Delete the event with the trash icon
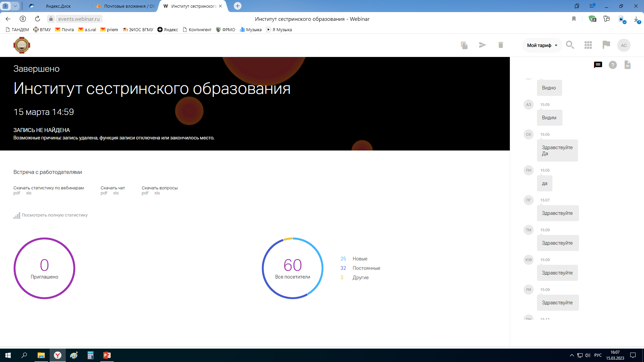The height and width of the screenshot is (362, 644). pyautogui.click(x=501, y=45)
